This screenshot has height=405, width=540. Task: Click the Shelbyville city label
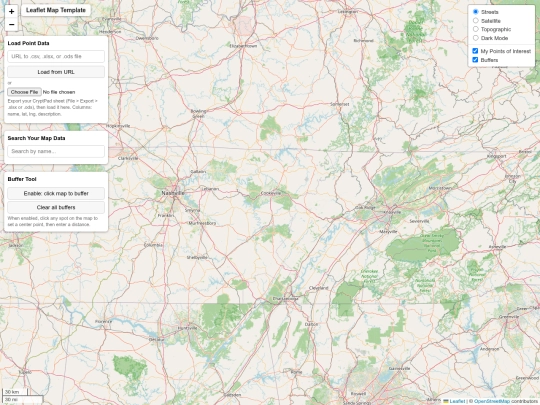197,258
